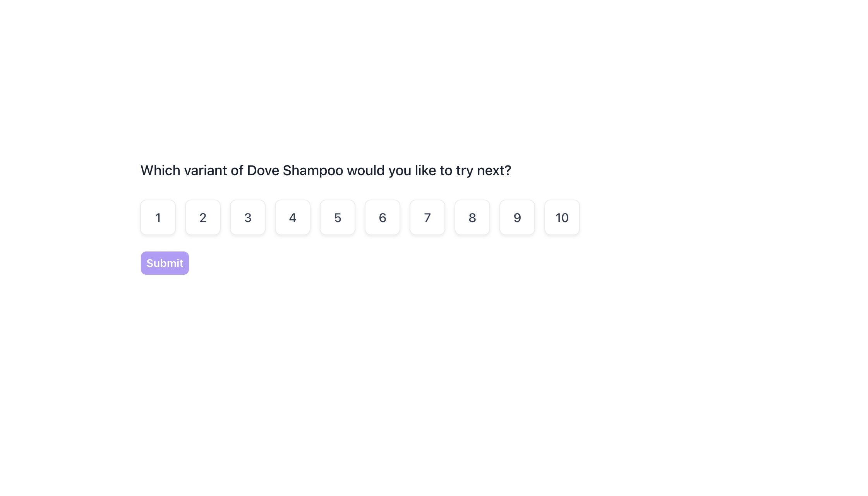Select the lowest scale value, 1
The image size is (868, 496).
(x=158, y=217)
